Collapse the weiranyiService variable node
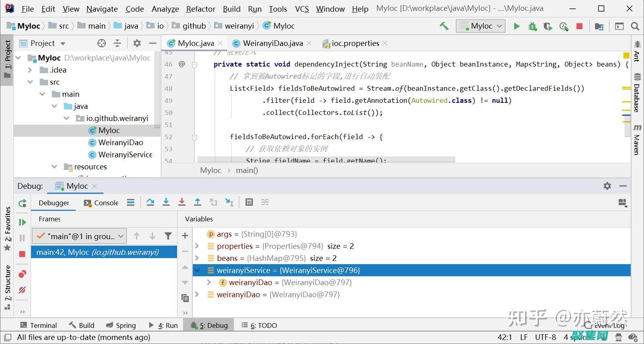 pyautogui.click(x=197, y=270)
